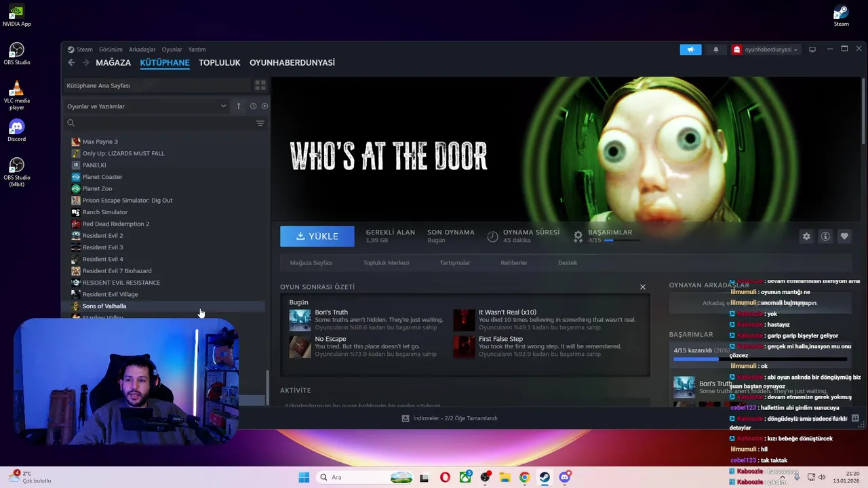
Task: Launch the VLC media player desktop icon
Action: click(16, 95)
